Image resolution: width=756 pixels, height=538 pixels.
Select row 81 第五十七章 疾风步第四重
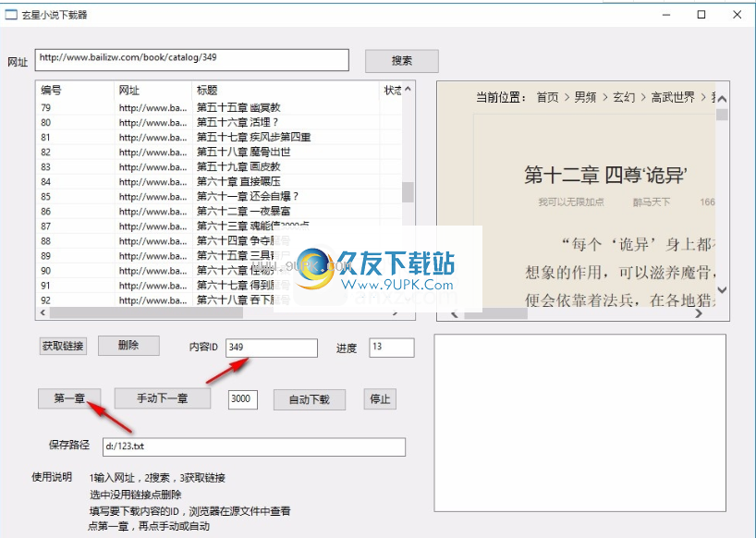[x=219, y=138]
